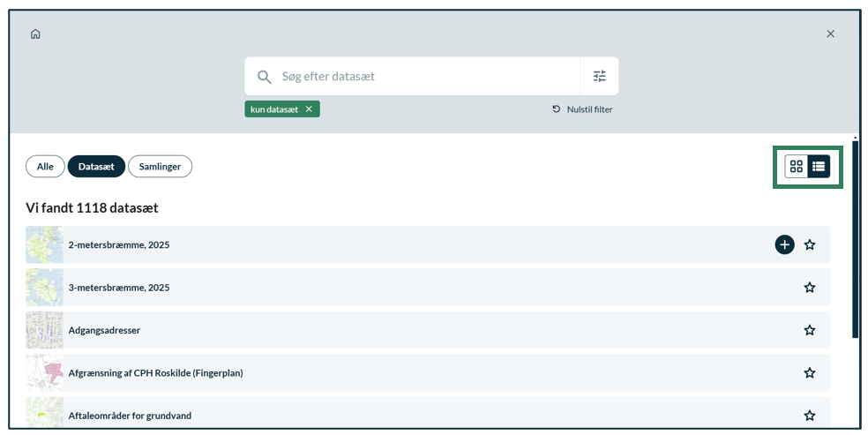Remove the kun datasæt filter chip

click(x=309, y=109)
